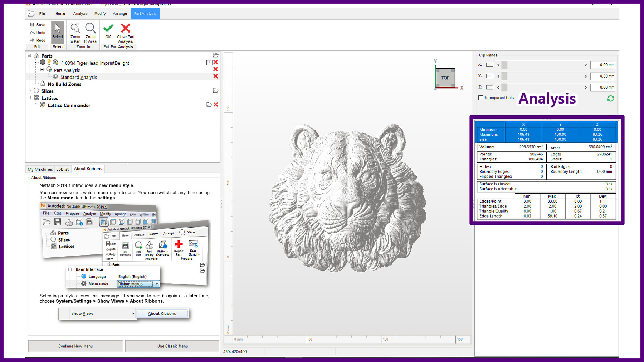This screenshot has width=644, height=362.
Task: Switch to the My Machines tab
Action: [40, 169]
